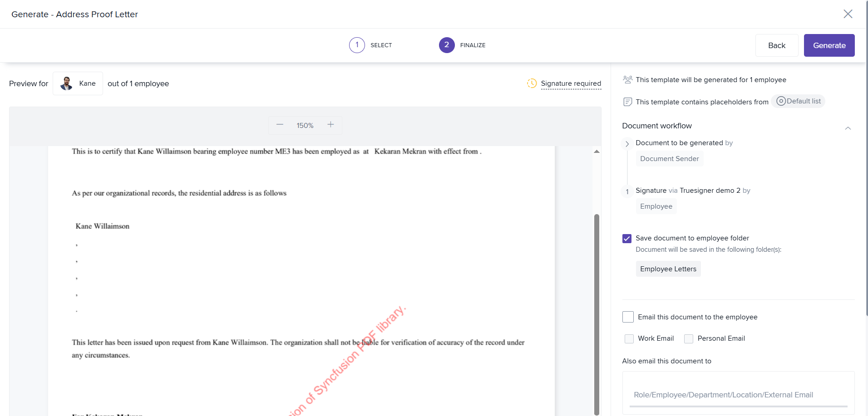Click the step 2 circle icon
Image resolution: width=868 pixels, height=416 pixels.
(447, 45)
